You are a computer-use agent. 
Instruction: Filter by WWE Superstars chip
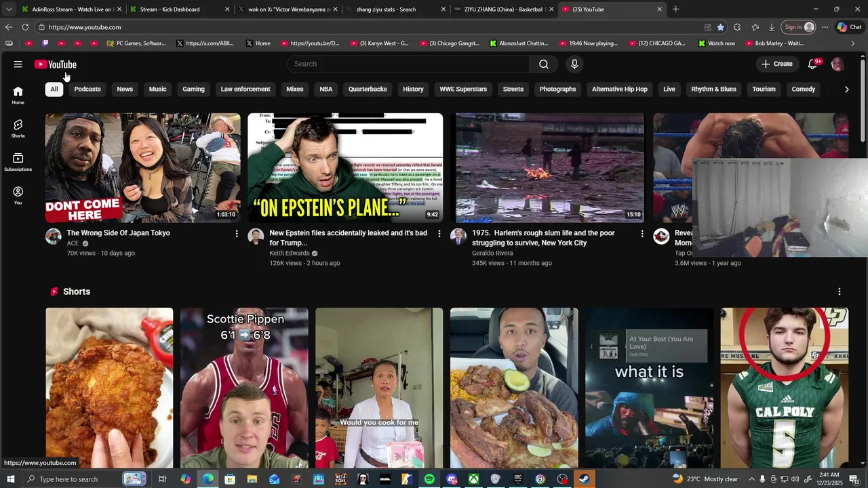(x=463, y=89)
